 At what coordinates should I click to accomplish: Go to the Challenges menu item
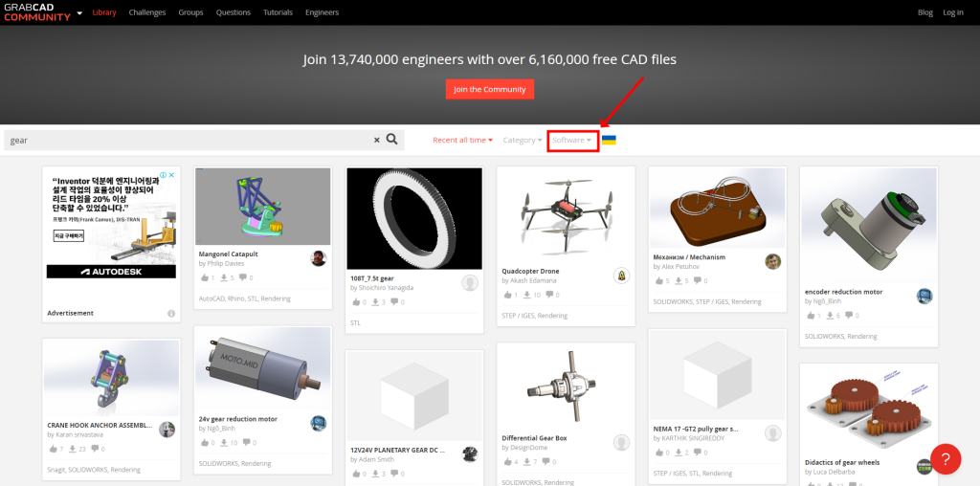point(146,12)
